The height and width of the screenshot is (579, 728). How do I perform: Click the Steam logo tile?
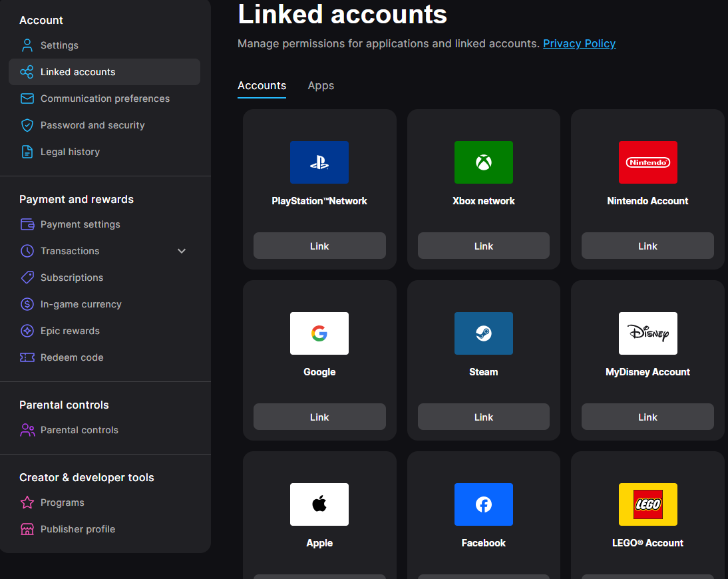coord(483,333)
